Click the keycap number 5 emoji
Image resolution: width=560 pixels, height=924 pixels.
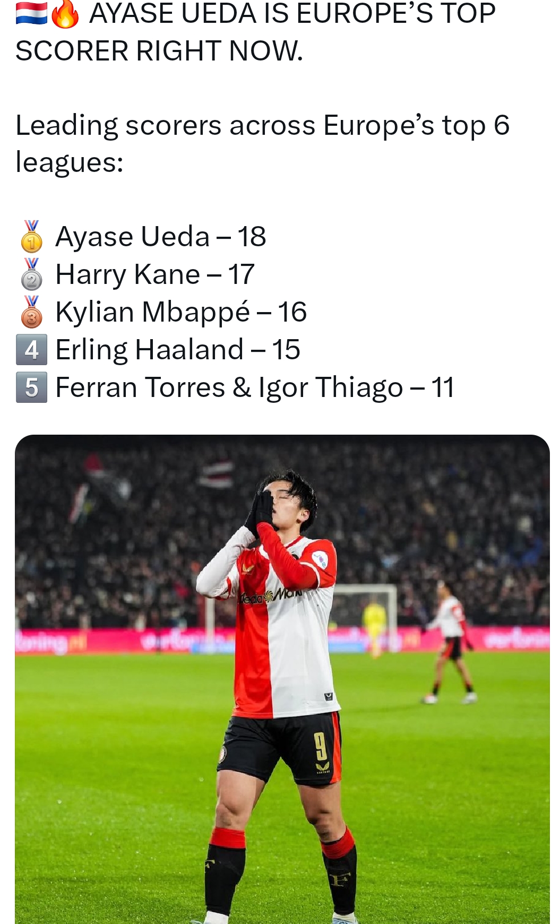[31, 387]
